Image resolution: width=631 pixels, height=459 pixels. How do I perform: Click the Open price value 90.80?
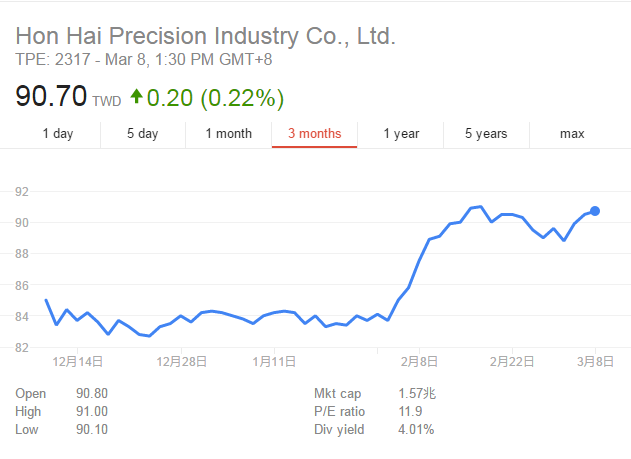(x=92, y=394)
